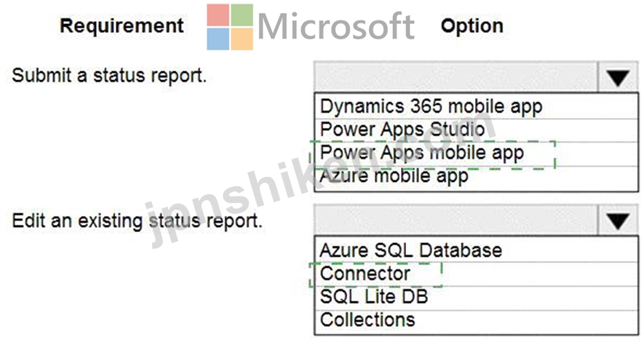Click the Edit an existing status report label
This screenshot has width=644, height=345.
coord(137,221)
